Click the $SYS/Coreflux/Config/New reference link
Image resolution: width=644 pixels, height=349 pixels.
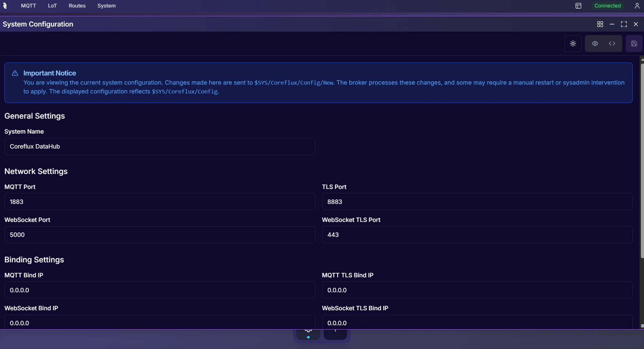point(294,83)
